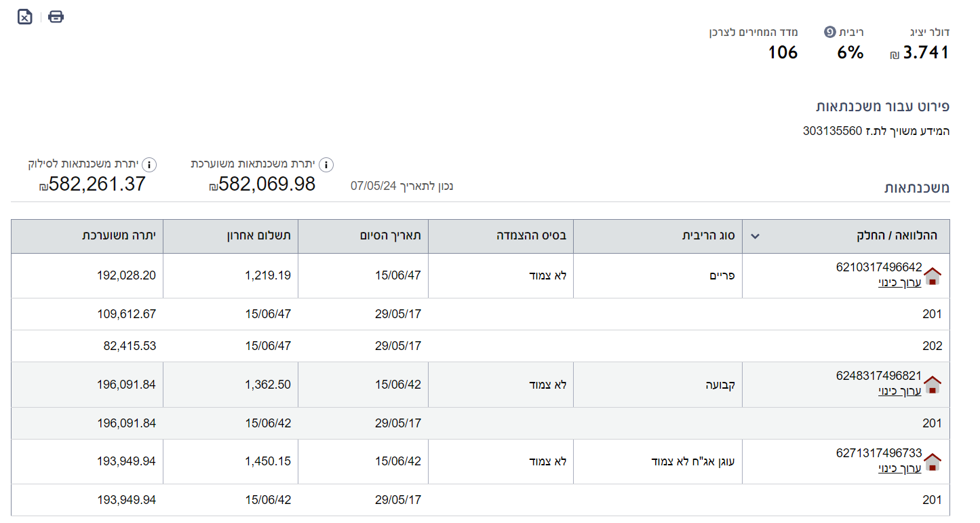Click the תאריך הסיום column header
Image resolution: width=980 pixels, height=523 pixels.
tap(391, 236)
